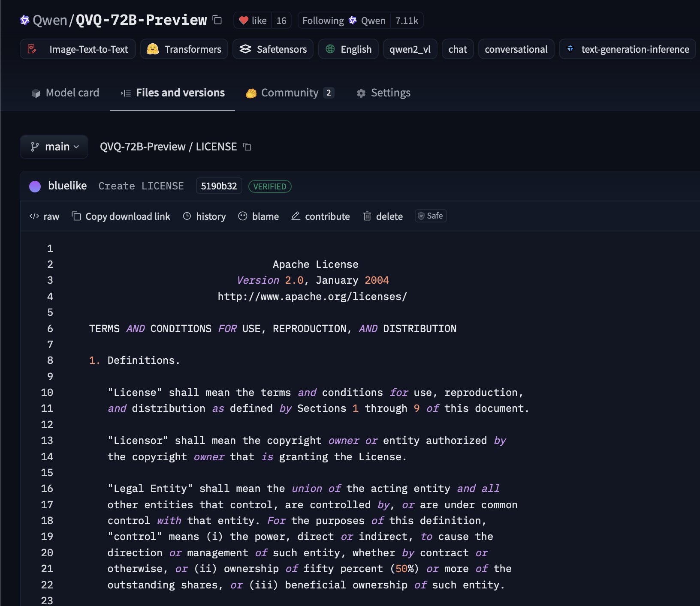Open the Image-Text-to-Text tag

tap(78, 49)
